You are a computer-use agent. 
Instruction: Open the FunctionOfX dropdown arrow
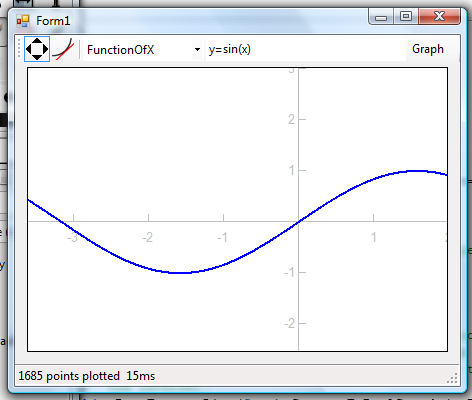(197, 50)
